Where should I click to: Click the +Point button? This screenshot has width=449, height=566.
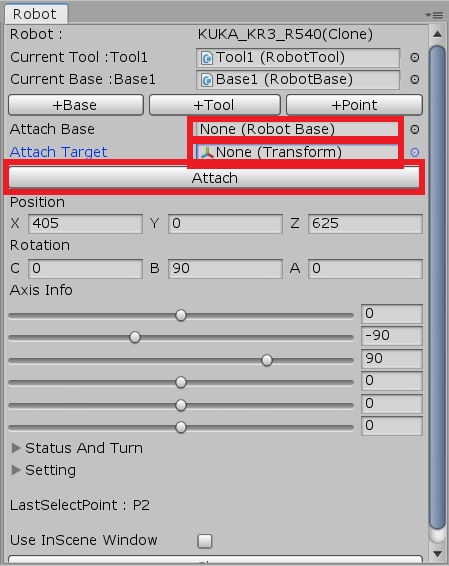click(354, 105)
